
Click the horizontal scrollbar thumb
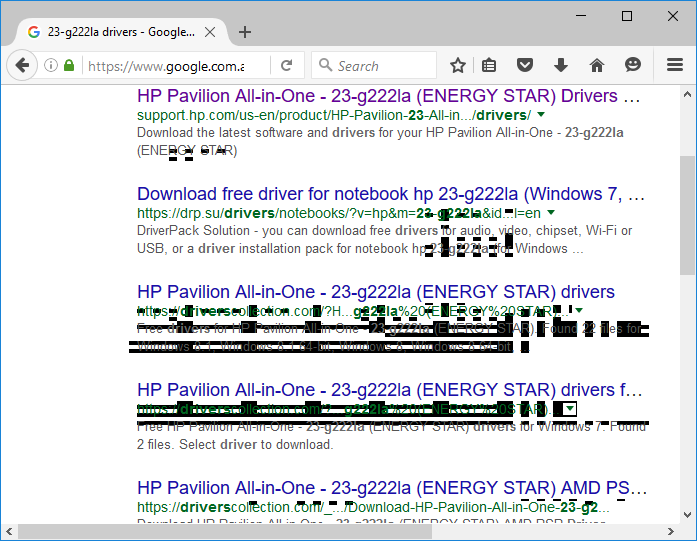(x=225, y=531)
